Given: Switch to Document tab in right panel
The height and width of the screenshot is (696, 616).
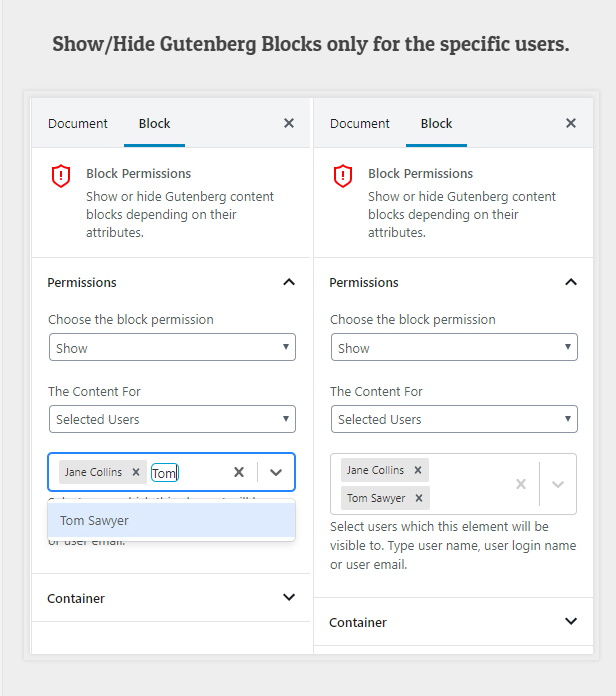Looking at the screenshot, I should [360, 124].
